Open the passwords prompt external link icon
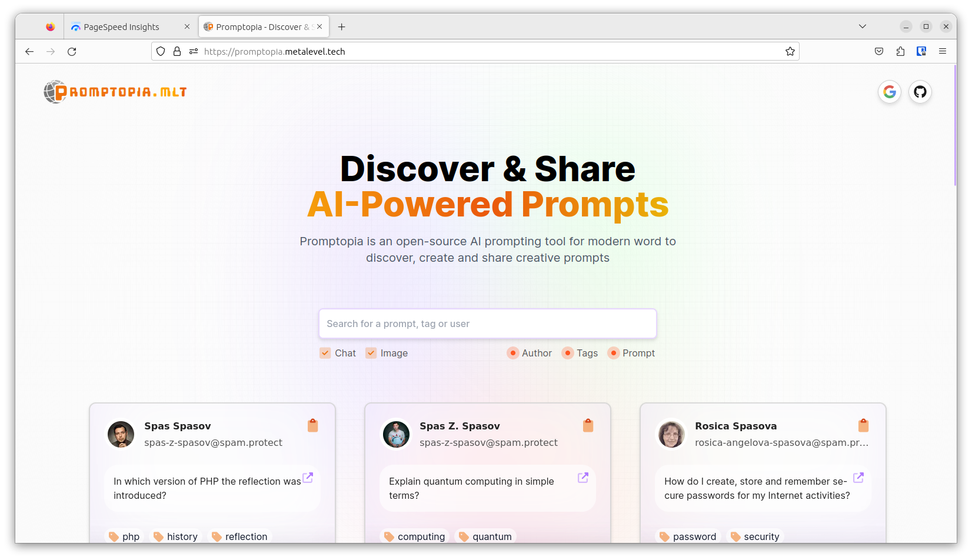This screenshot has height=560, width=972. coord(858,478)
